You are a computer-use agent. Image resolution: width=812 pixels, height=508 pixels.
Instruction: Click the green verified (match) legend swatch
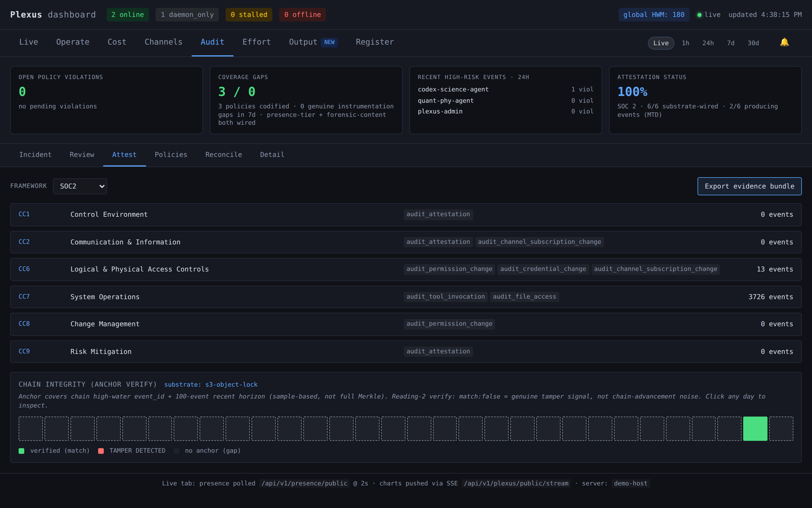click(x=21, y=451)
